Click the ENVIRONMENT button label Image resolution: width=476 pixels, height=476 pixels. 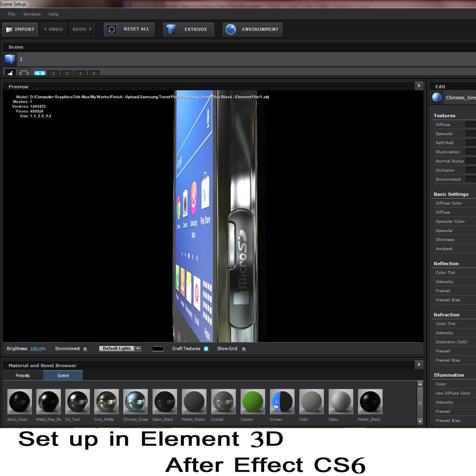click(x=260, y=30)
